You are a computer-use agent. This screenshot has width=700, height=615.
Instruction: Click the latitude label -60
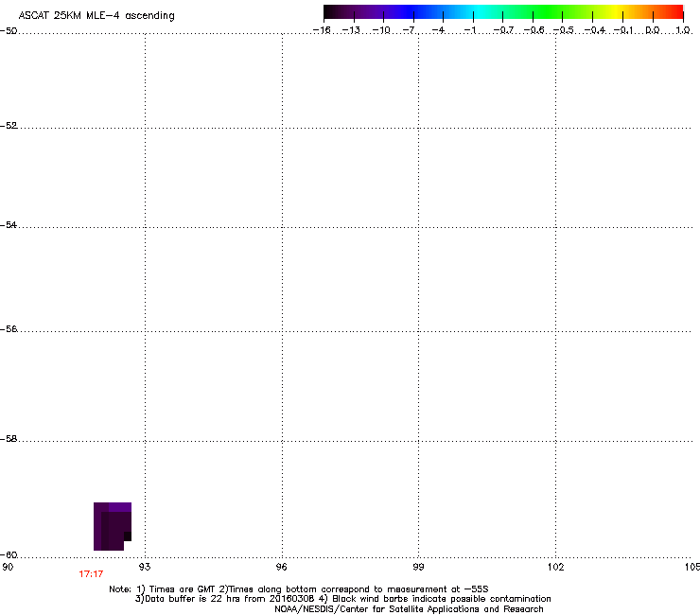pos(9,555)
